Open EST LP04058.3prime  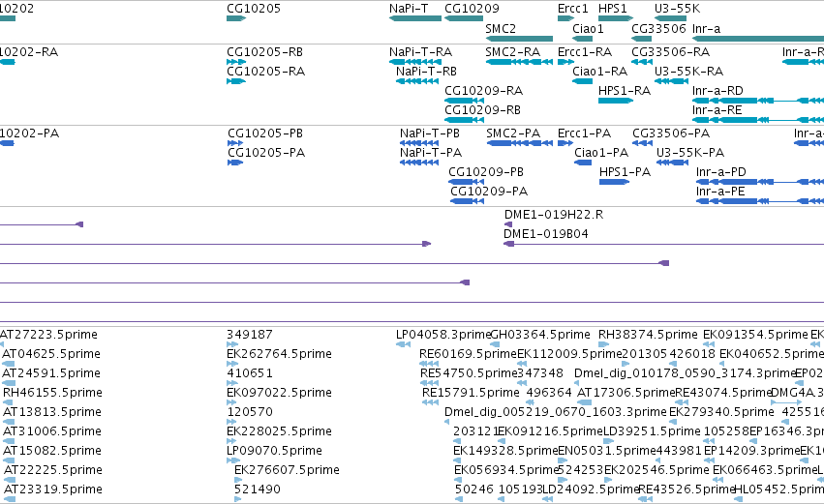[403, 344]
